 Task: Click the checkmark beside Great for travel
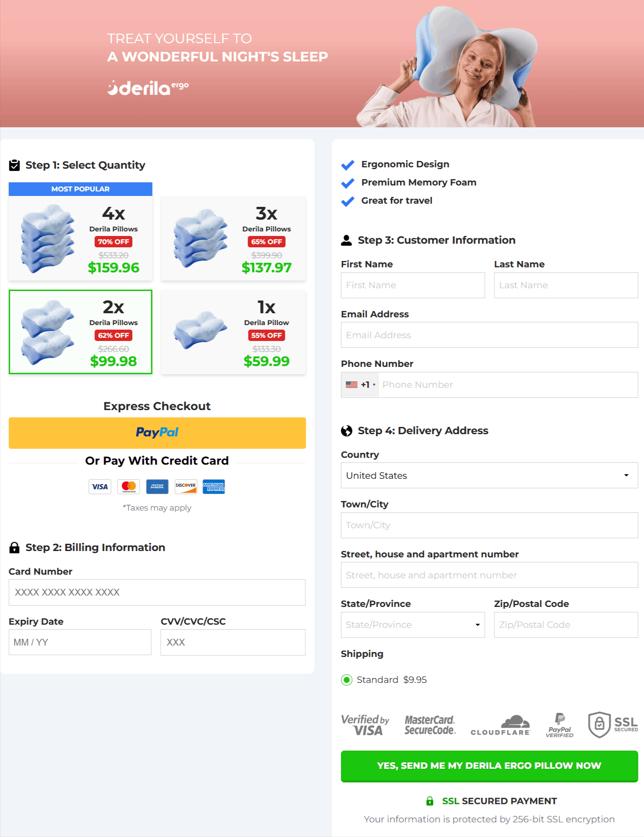348,201
